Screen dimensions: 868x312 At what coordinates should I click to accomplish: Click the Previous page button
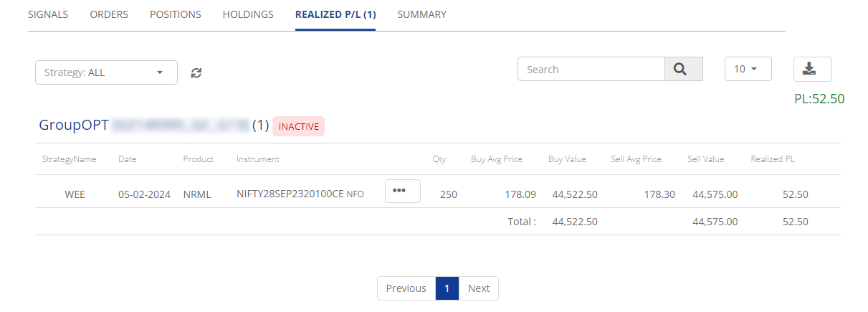pos(406,288)
